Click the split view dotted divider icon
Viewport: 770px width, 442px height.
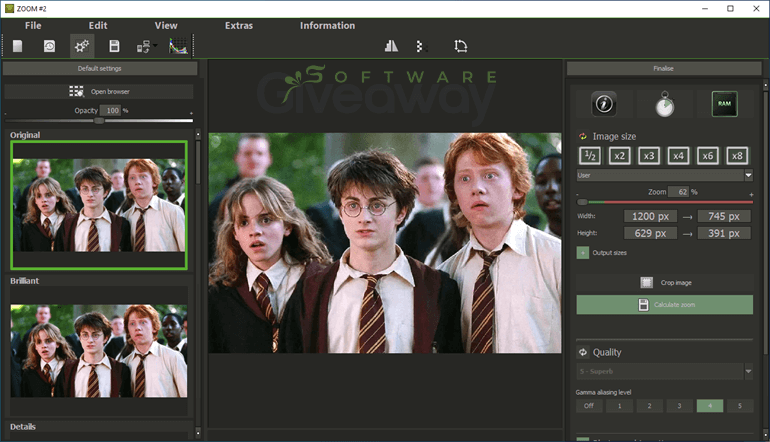point(420,46)
